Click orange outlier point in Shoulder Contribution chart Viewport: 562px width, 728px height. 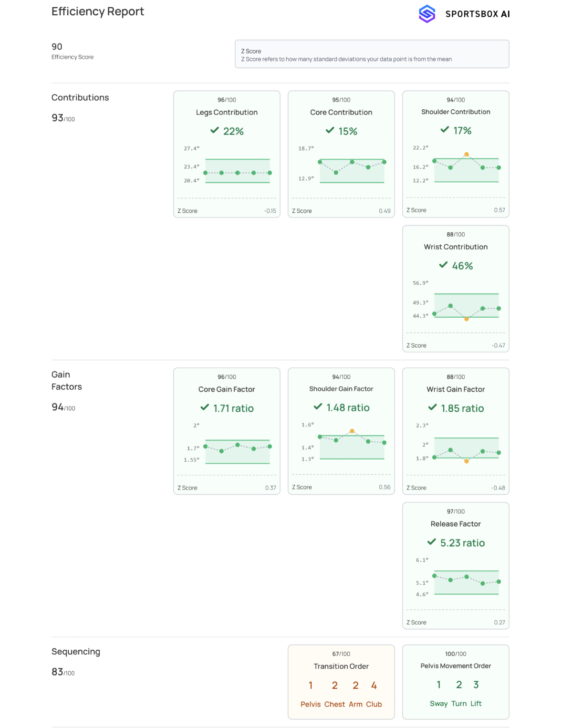(466, 154)
